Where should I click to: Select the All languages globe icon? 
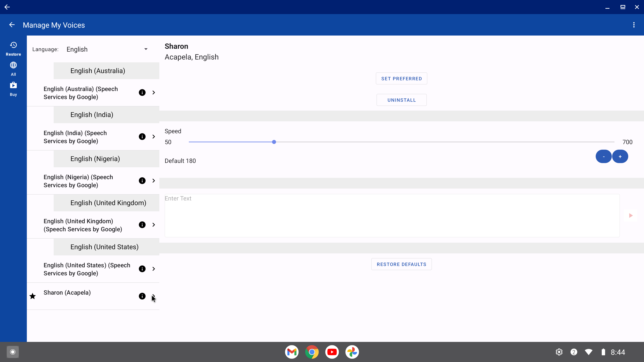tap(13, 65)
